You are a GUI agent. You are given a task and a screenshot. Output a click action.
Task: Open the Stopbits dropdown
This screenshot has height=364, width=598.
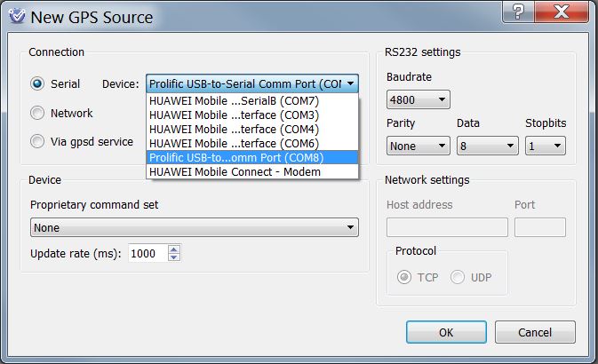(545, 146)
